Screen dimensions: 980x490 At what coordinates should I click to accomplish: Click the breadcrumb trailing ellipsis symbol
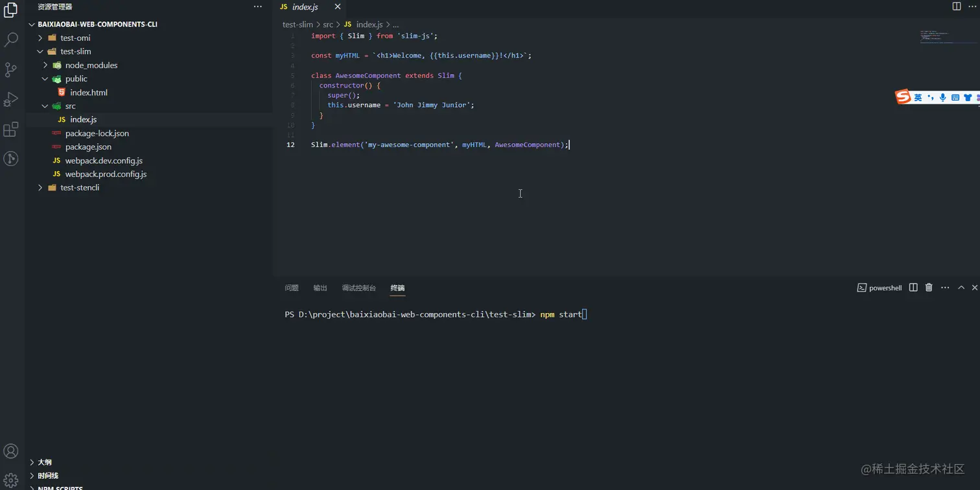pyautogui.click(x=395, y=24)
